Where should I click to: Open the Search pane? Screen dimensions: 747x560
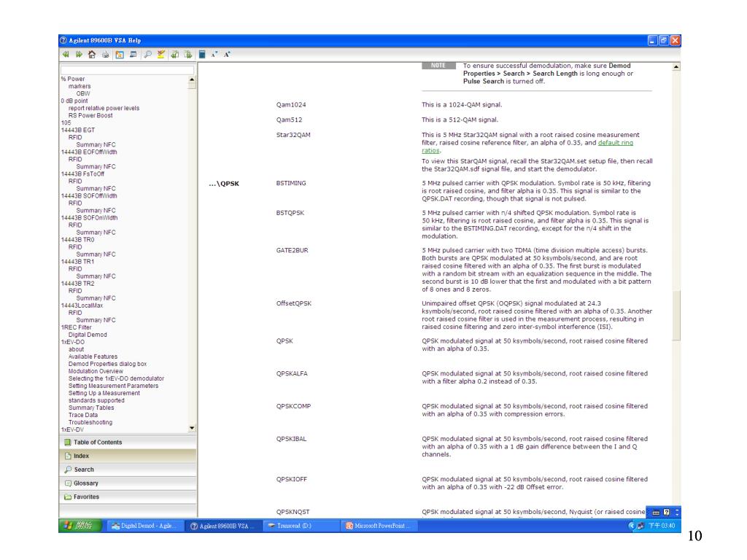(128, 470)
